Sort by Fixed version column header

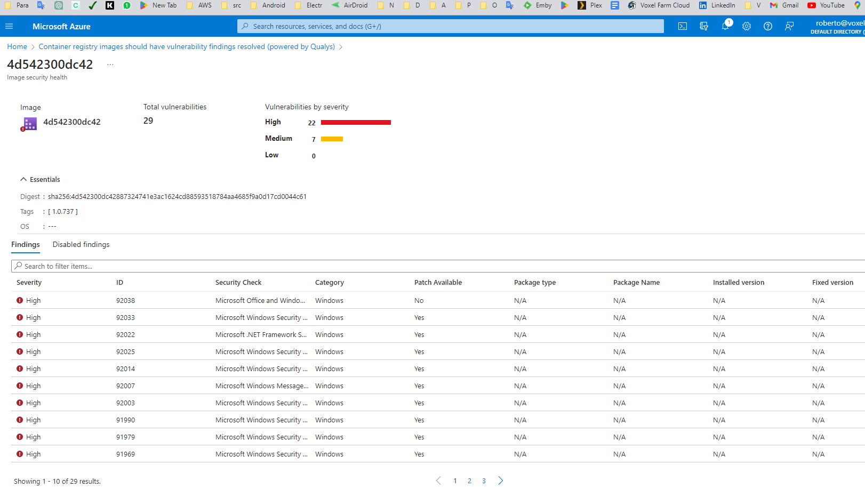832,283
